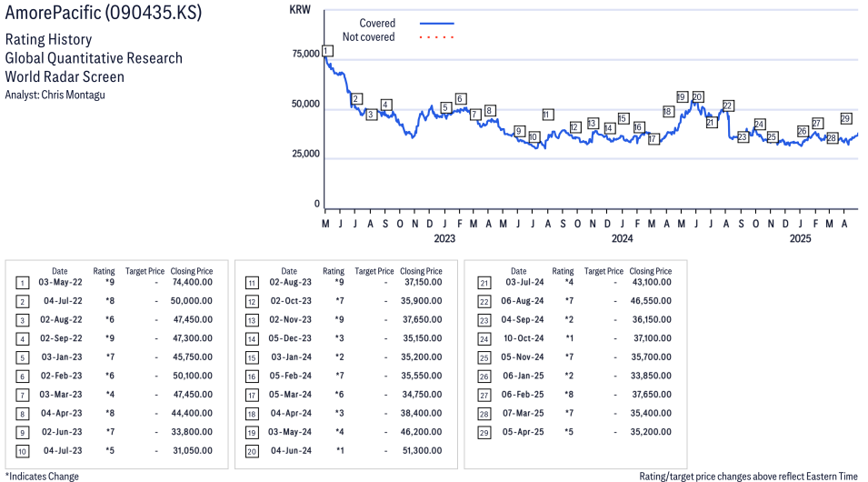868x482 pixels.
Task: Click table row number box 15
Action: click(x=252, y=358)
